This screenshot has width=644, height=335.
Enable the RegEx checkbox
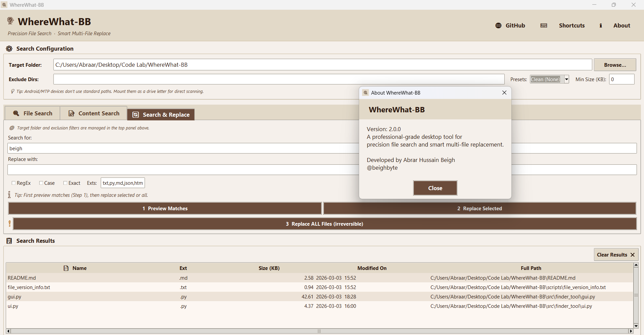[14, 183]
